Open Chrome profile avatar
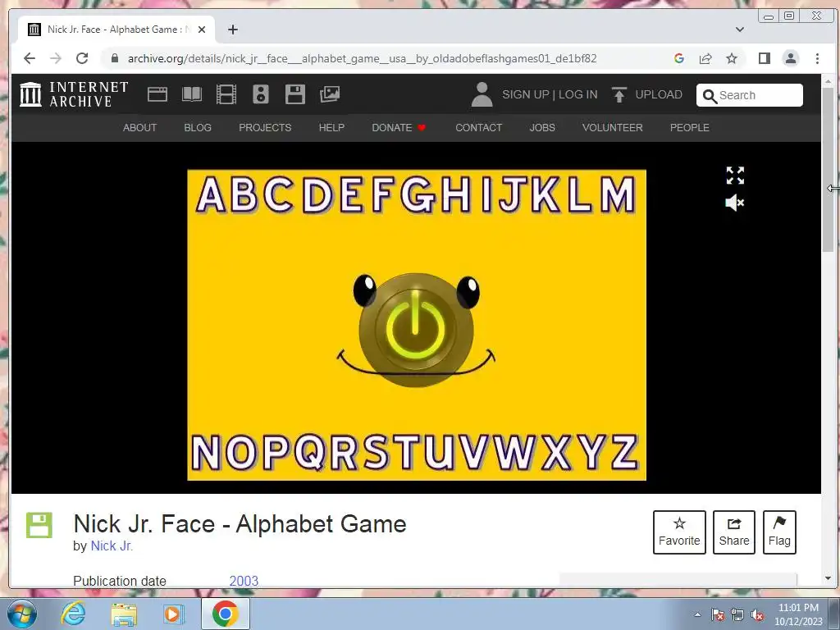Image resolution: width=840 pixels, height=630 pixels. click(x=791, y=58)
